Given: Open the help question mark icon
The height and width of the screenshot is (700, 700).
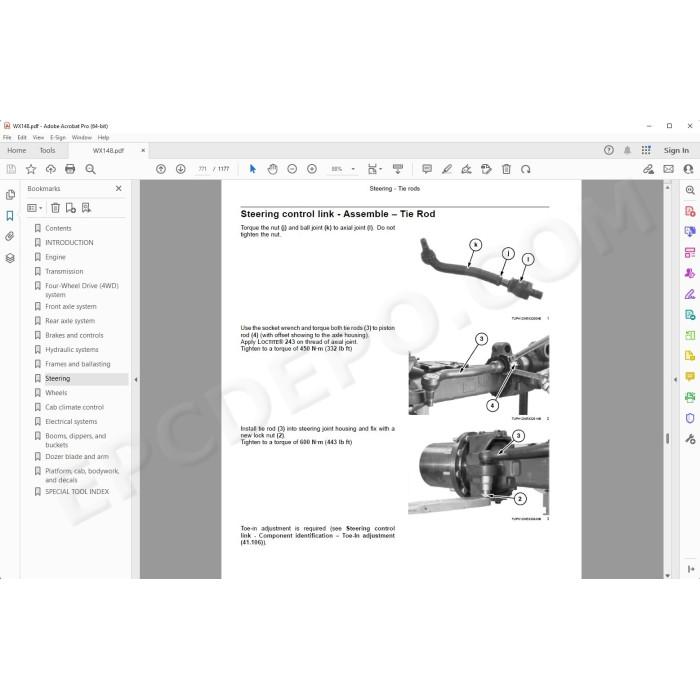Looking at the screenshot, I should (x=608, y=150).
